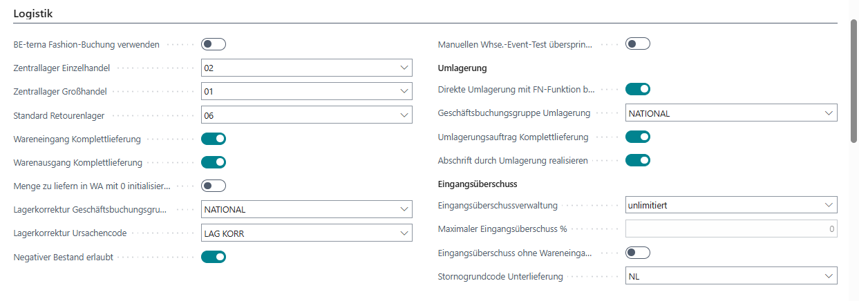Image resolution: width=868 pixels, height=301 pixels.
Task: Open Zentrallager Einzelhandel dropdown arrow
Action: coord(404,68)
